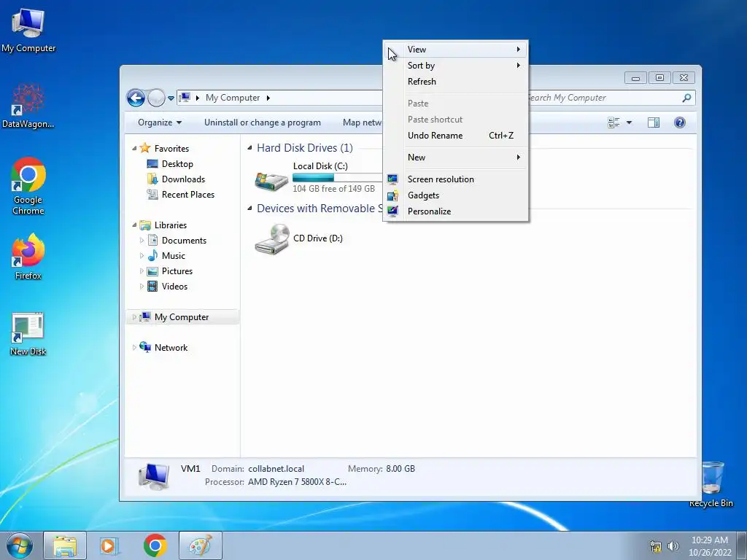Click '104 GB free of 149 GB' text
The width and height of the screenshot is (747, 560).
tap(334, 189)
